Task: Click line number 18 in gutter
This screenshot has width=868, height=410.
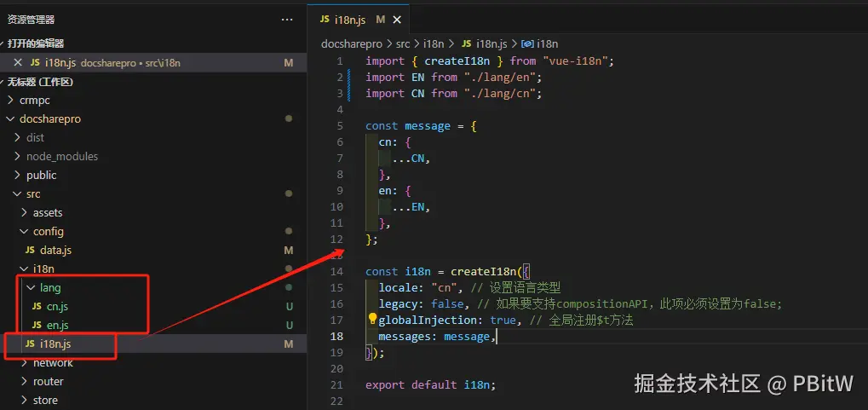Action: coord(337,336)
